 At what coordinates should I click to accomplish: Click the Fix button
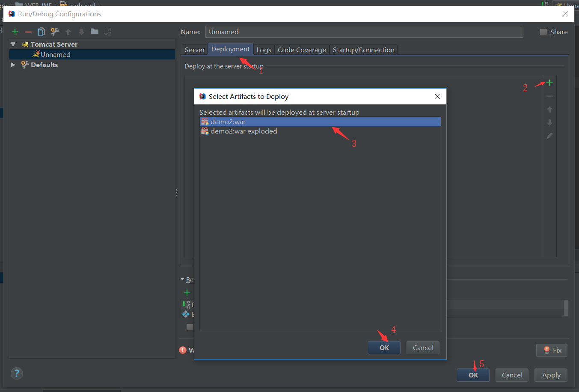[x=552, y=350]
